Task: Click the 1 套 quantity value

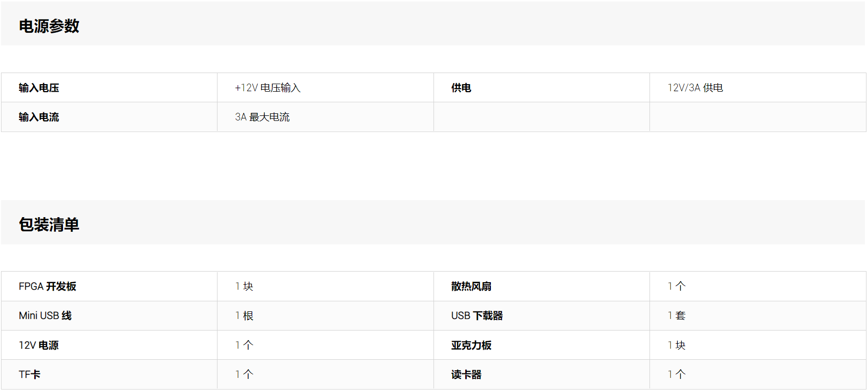Action: pos(676,316)
